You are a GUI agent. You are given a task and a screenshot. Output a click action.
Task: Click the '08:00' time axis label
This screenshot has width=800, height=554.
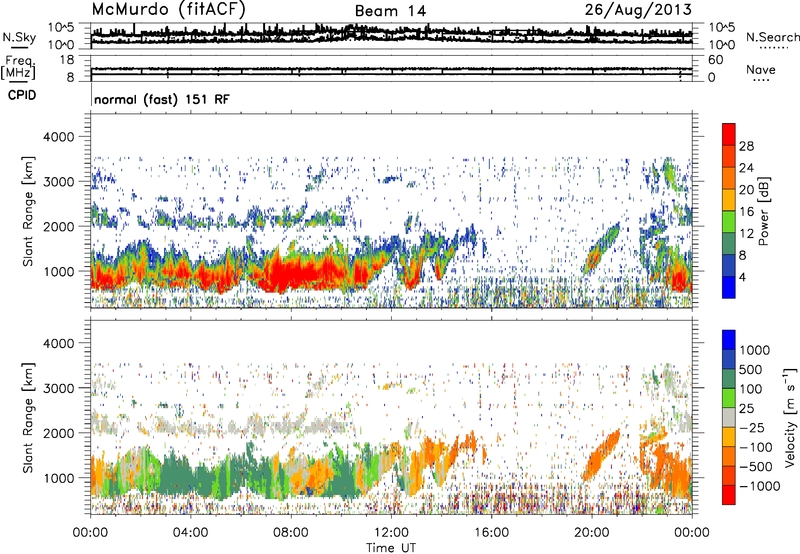[x=291, y=533]
